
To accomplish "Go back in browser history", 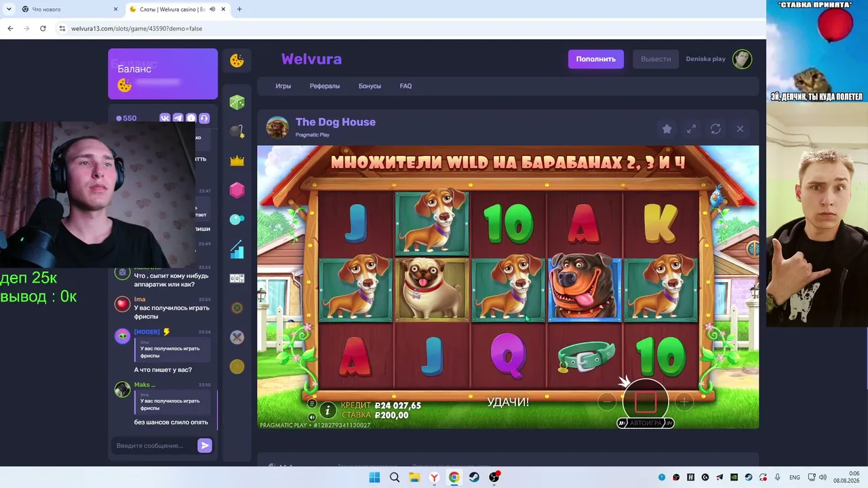I will [10, 28].
